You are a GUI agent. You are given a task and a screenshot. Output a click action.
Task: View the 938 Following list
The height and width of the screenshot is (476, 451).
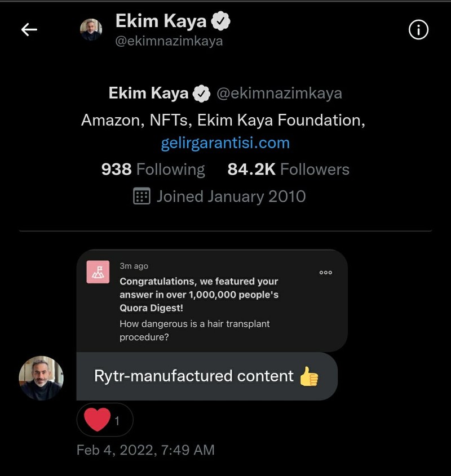pos(153,170)
